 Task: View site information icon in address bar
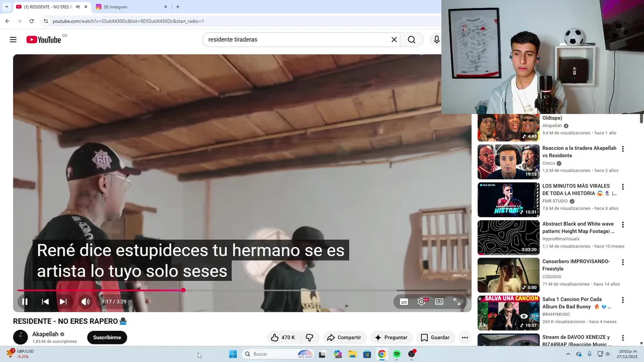pos(45,21)
